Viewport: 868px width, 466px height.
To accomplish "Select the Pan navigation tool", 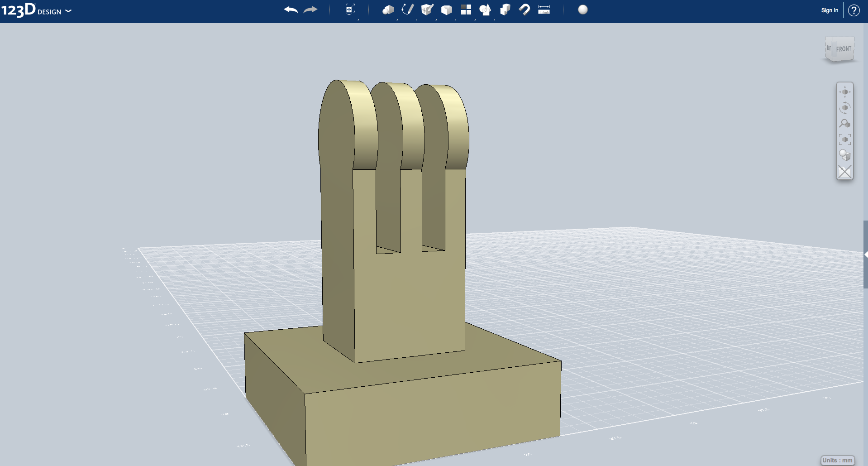I will click(x=845, y=92).
